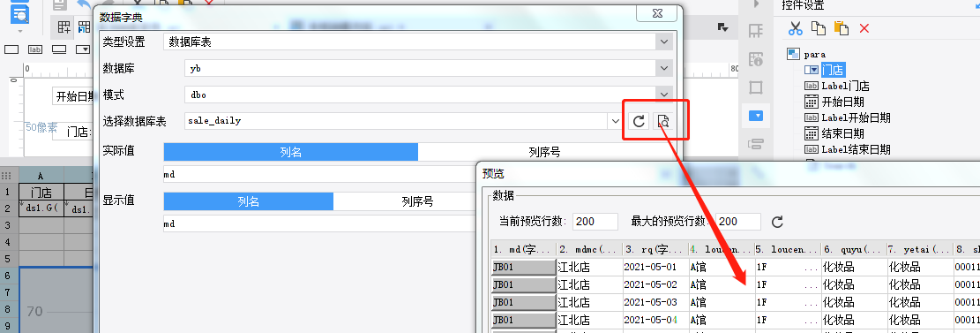This screenshot has width=980, height=333.
Task: Open the widget settings sidebar icon
Action: click(756, 116)
